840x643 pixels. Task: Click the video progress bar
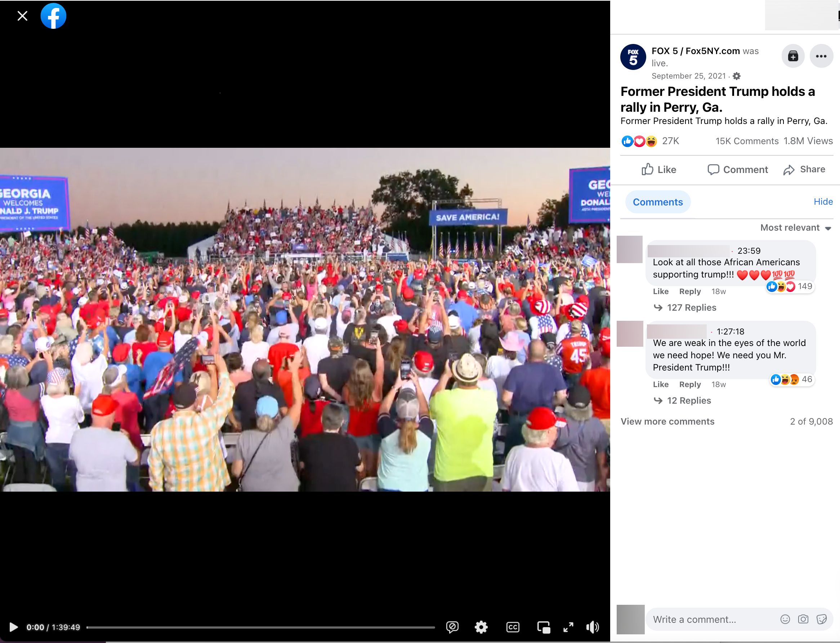260,627
